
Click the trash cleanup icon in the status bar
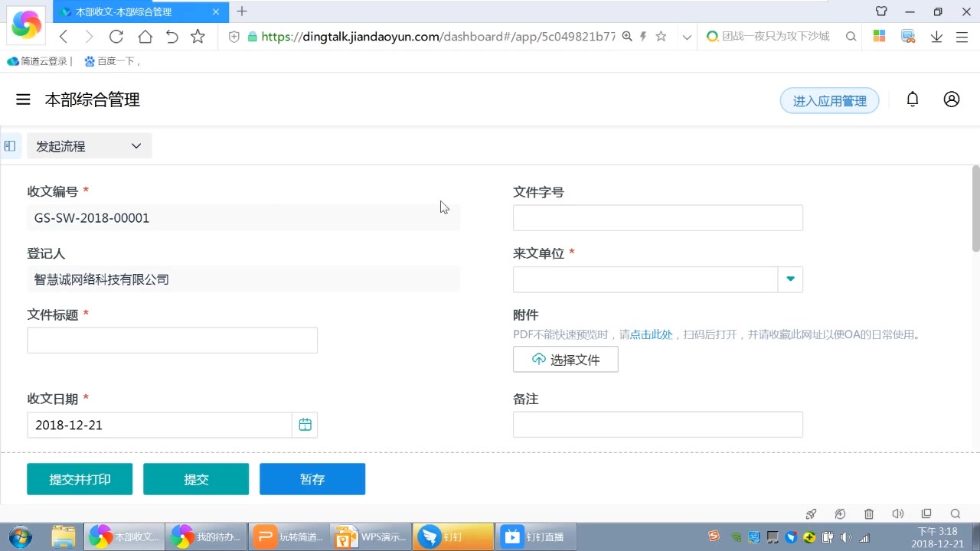click(x=869, y=514)
